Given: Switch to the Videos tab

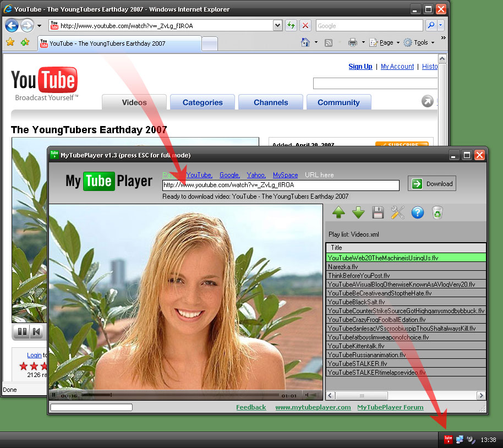Looking at the screenshot, I should tap(134, 102).
